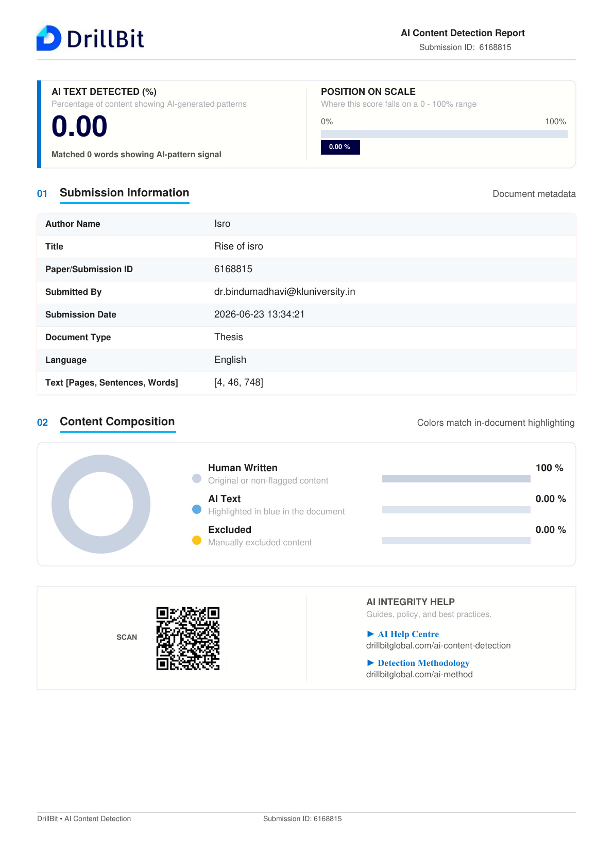Click 'Highlighted in blue in the document' description
This screenshot has height=868, width=613.
pyautogui.click(x=276, y=511)
